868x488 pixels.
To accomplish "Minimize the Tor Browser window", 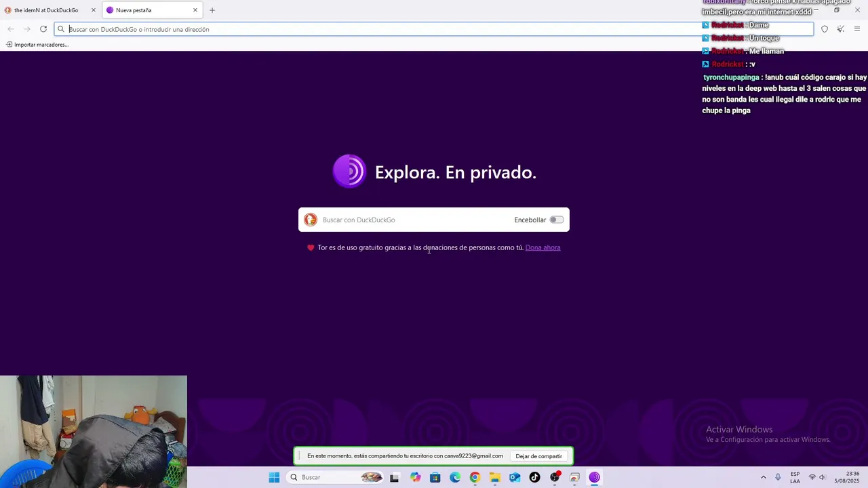I will pyautogui.click(x=816, y=9).
